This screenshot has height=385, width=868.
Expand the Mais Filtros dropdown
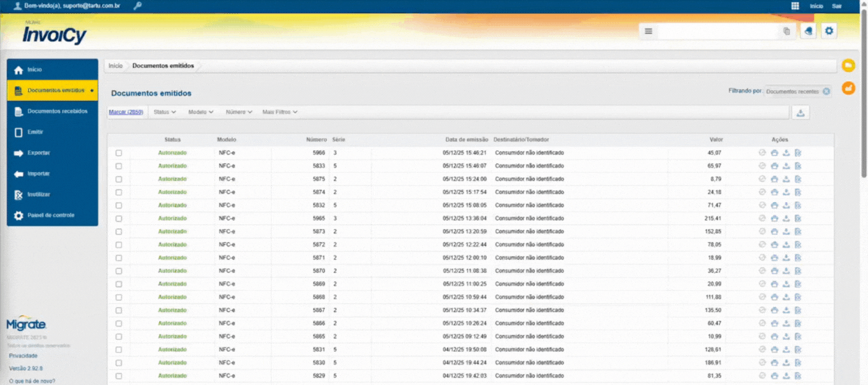[280, 112]
